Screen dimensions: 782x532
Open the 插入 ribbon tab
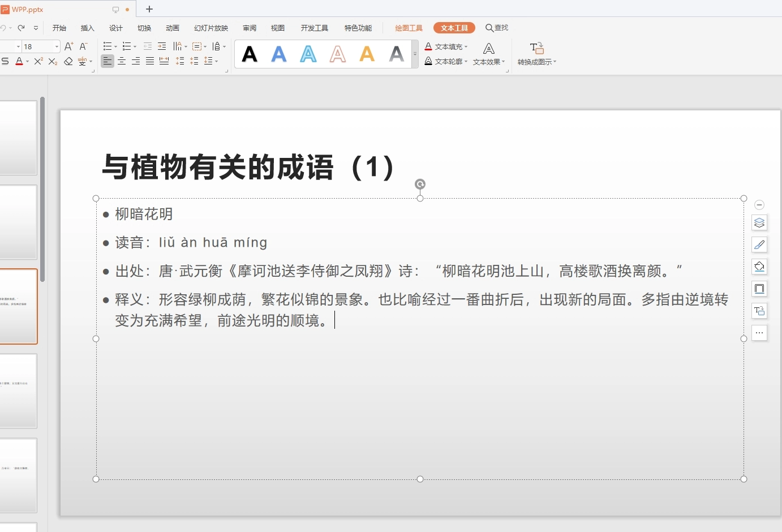[88, 28]
